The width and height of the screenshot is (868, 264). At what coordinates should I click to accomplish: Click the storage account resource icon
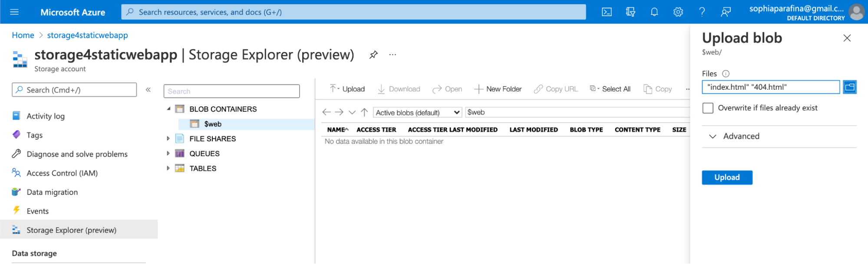point(20,59)
